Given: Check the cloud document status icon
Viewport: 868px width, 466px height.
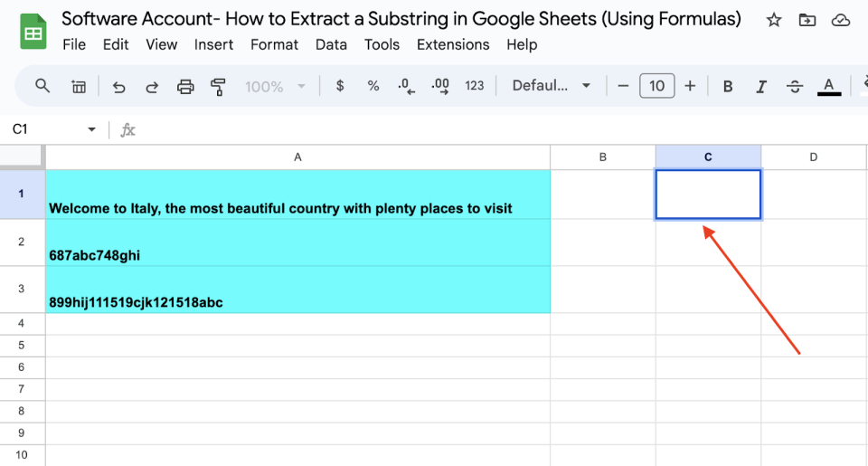Looking at the screenshot, I should [x=840, y=21].
